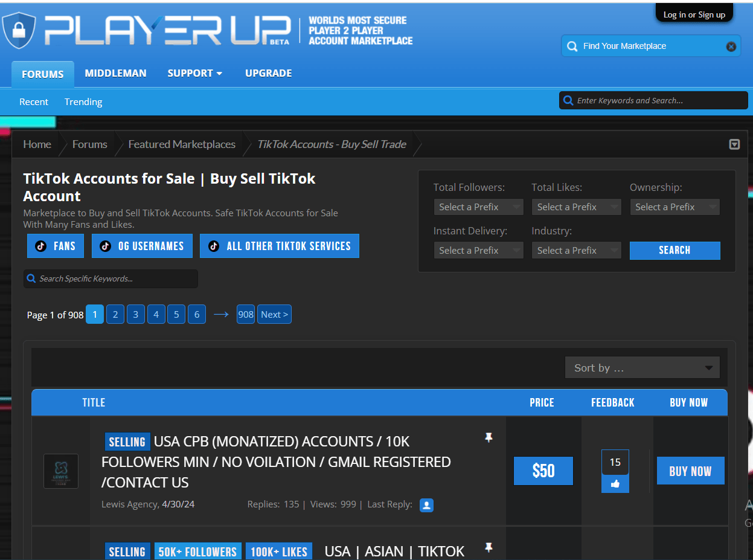Open the feedback count 15
Image resolution: width=753 pixels, height=560 pixels.
[615, 463]
